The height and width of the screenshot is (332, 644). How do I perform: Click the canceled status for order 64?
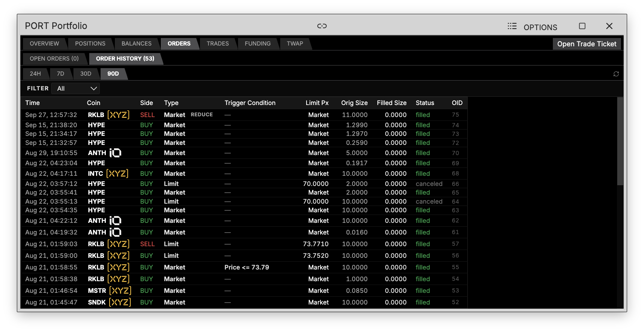click(x=429, y=201)
